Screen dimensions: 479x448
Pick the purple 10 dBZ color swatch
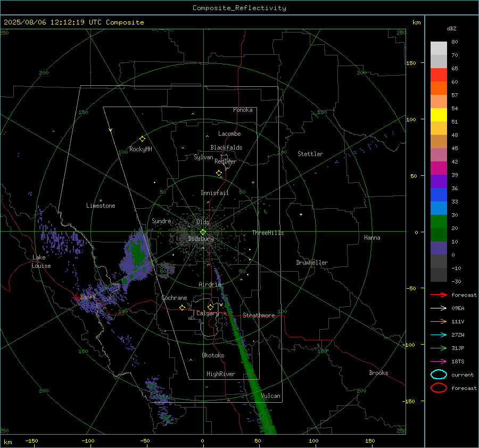click(439, 248)
